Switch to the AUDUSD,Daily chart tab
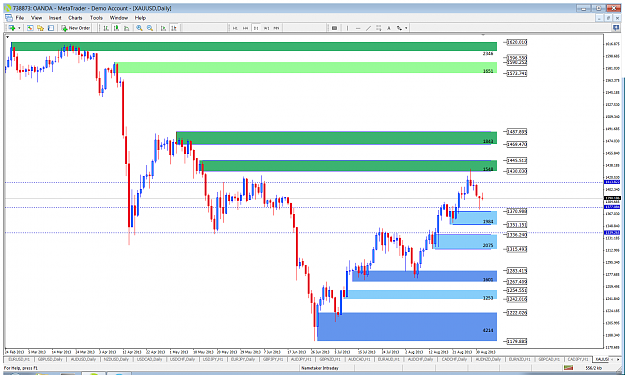Screen dimensions: 625x375 [84, 359]
